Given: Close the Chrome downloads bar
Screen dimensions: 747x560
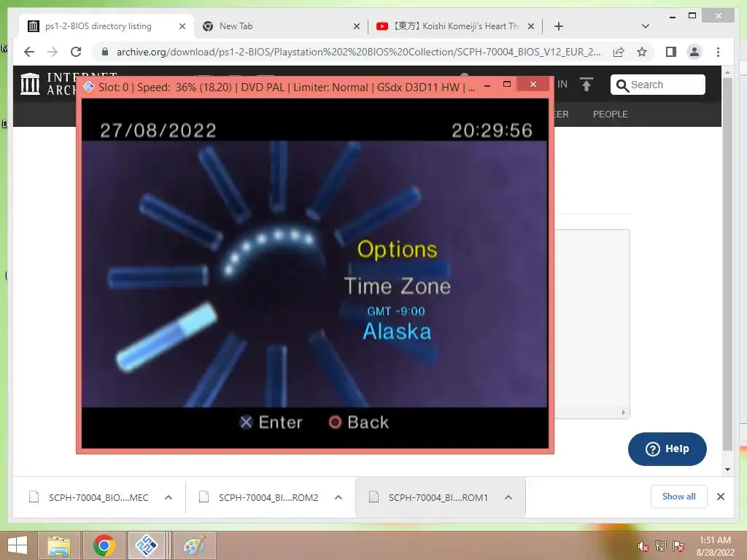Looking at the screenshot, I should click(721, 497).
